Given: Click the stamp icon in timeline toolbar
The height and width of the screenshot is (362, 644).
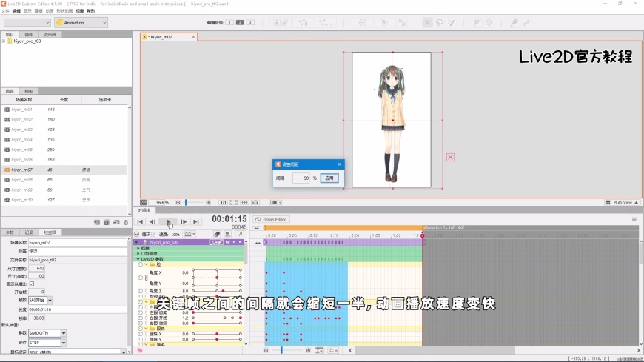Looking at the screenshot, I should pyautogui.click(x=227, y=234).
